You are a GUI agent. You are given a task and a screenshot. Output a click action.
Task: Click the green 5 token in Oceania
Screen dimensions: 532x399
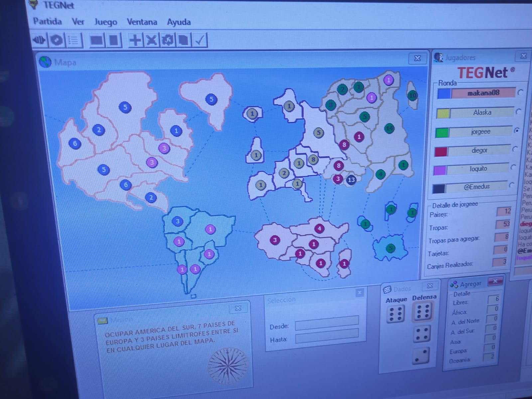pyautogui.click(x=391, y=248)
